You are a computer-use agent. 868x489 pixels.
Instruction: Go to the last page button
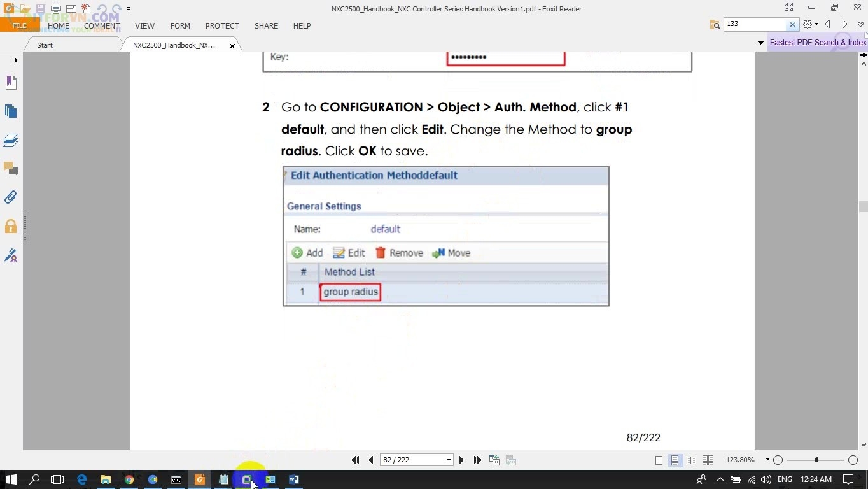[478, 460]
